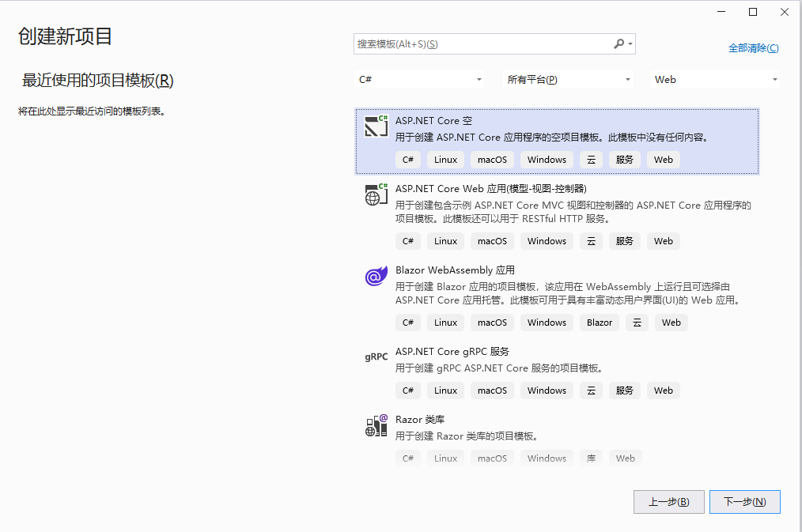
Task: Click the purple Blazor WebAssembly icon
Action: pos(376,276)
